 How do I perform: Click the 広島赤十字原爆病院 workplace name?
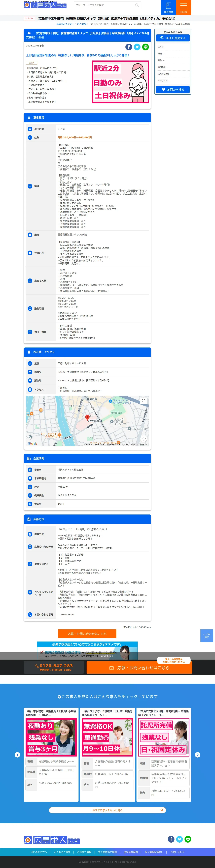pyautogui.click(x=83, y=372)
